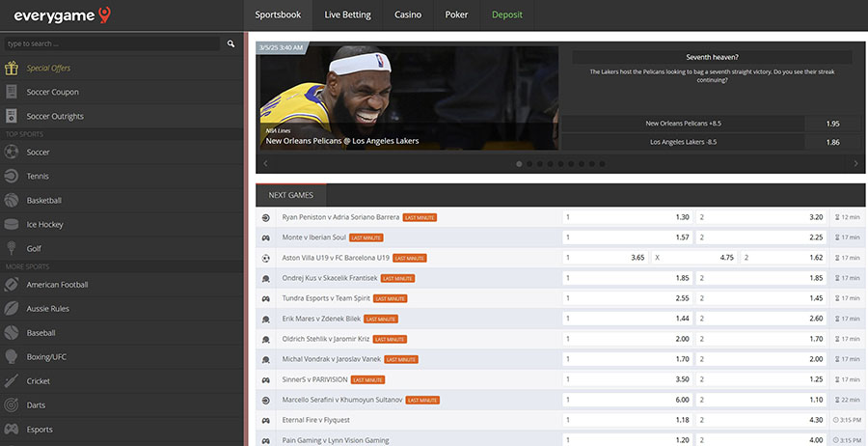Click the Basketball icon in sidebar

[11, 200]
